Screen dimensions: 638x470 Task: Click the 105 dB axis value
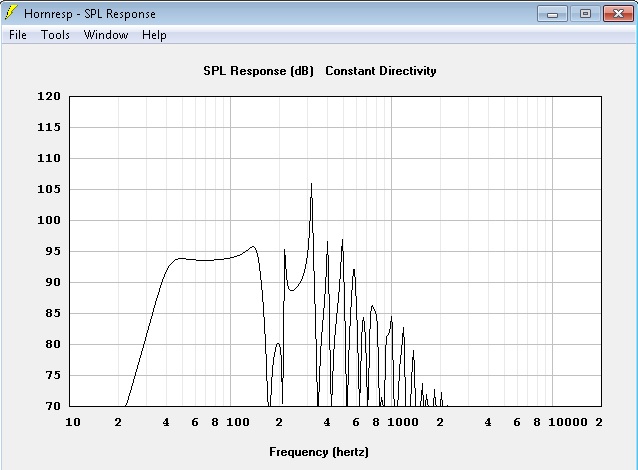tap(49, 189)
